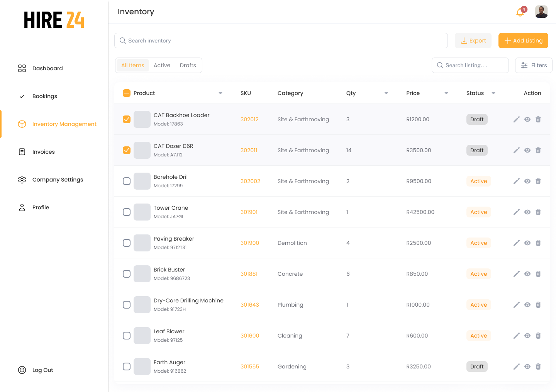Click the notification bell icon
The image size is (556, 392).
coord(520,12)
